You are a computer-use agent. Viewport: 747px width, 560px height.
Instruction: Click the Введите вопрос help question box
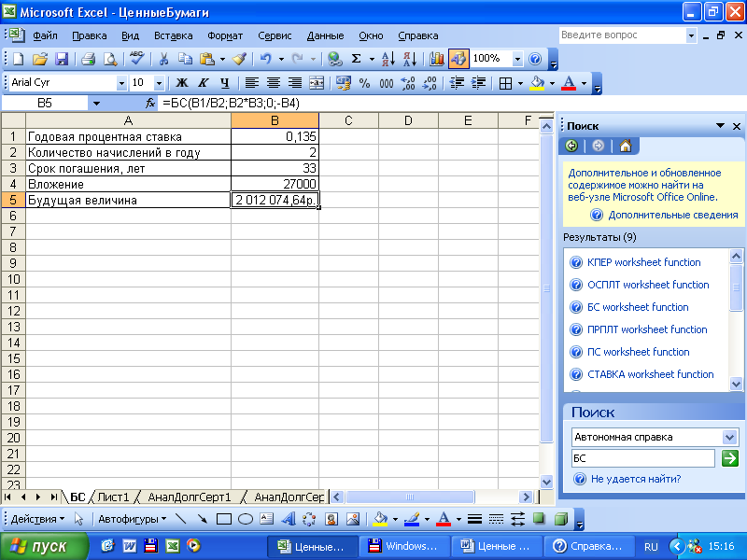622,35
